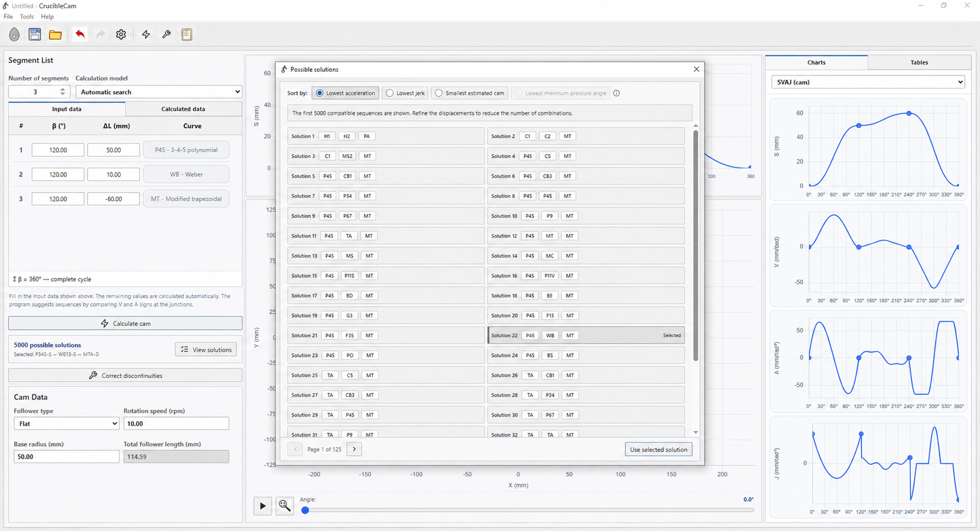
Task: Click segment 2 curve button WB - Weber
Action: (x=186, y=174)
